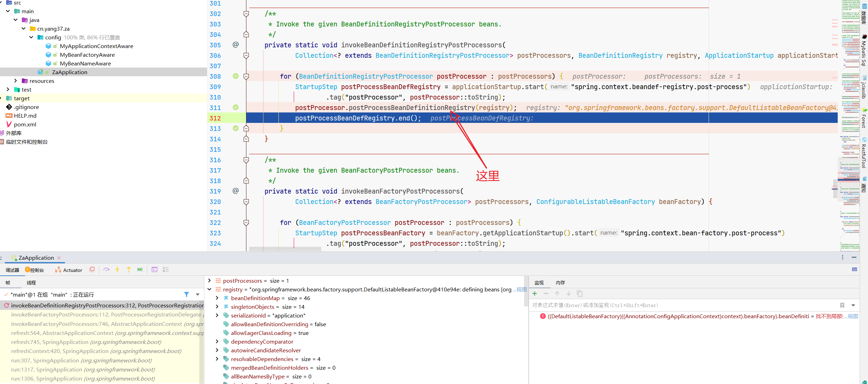Open the RestfulTool side tool window
This screenshot has width=868, height=384.
(x=864, y=153)
